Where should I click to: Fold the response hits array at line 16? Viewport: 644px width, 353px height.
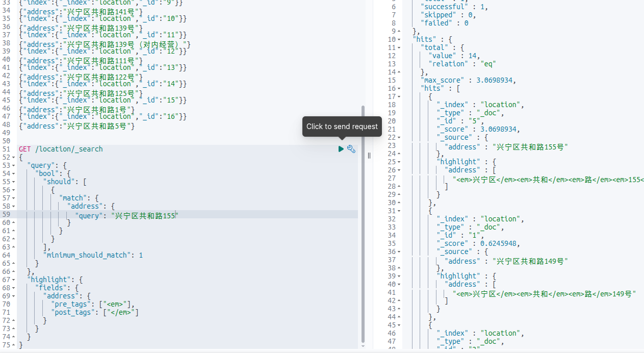pyautogui.click(x=399, y=88)
